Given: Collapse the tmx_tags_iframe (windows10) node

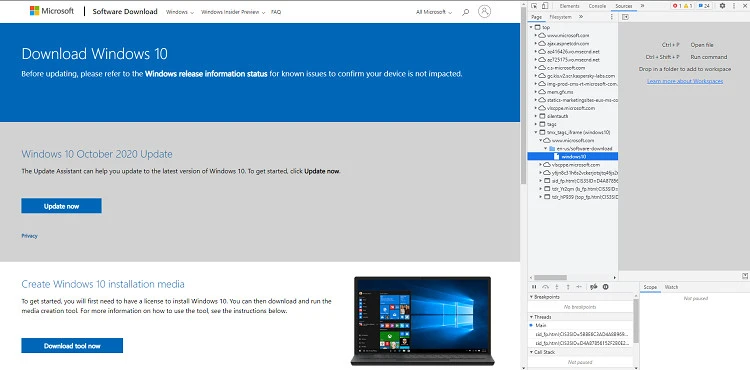Looking at the screenshot, I should 536,132.
